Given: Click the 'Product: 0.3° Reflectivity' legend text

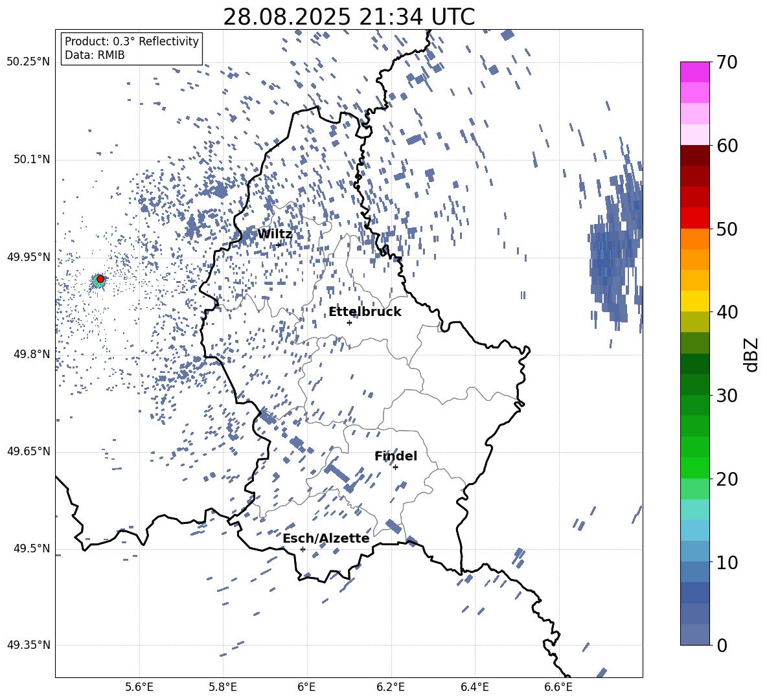Looking at the screenshot, I should [132, 41].
